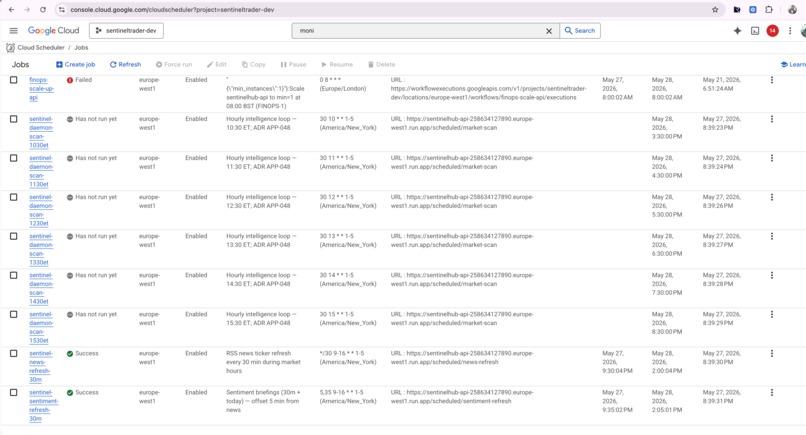Open the sentineltrader-dev project picker

(126, 31)
